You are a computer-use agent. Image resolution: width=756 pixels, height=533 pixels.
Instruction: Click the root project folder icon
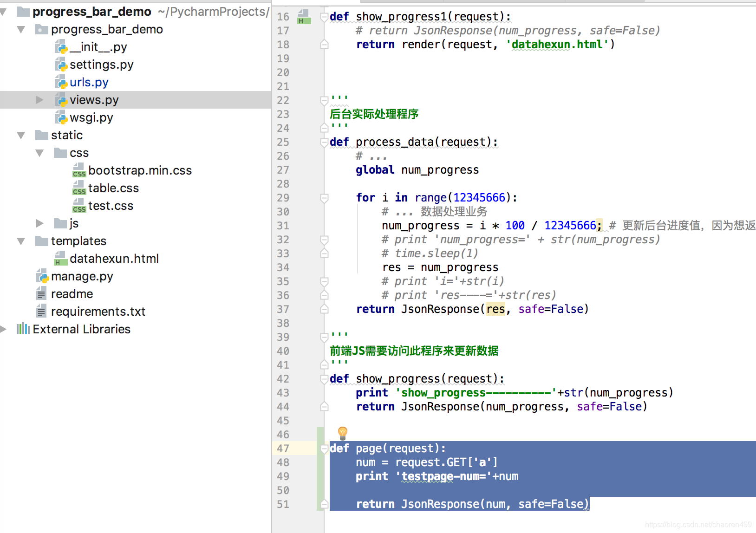coord(23,12)
